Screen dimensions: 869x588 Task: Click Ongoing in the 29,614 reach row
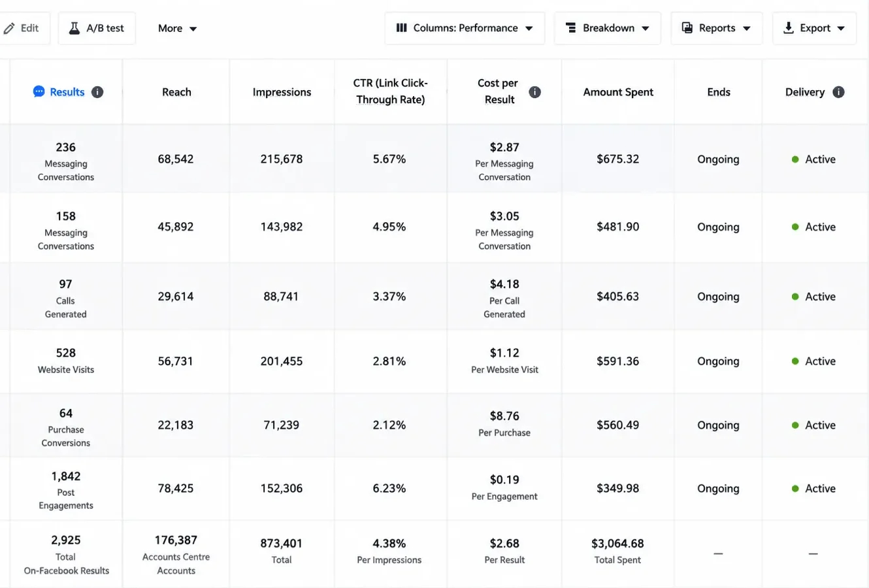pos(718,297)
